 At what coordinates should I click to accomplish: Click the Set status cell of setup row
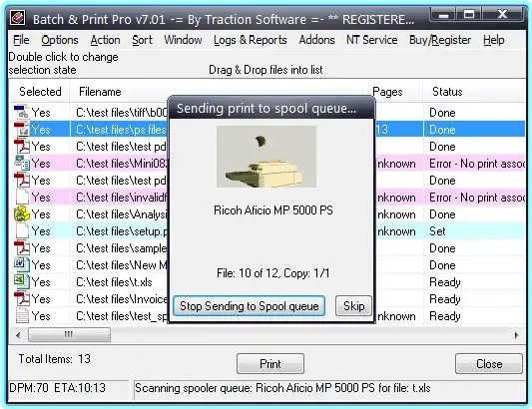pyautogui.click(x=437, y=231)
